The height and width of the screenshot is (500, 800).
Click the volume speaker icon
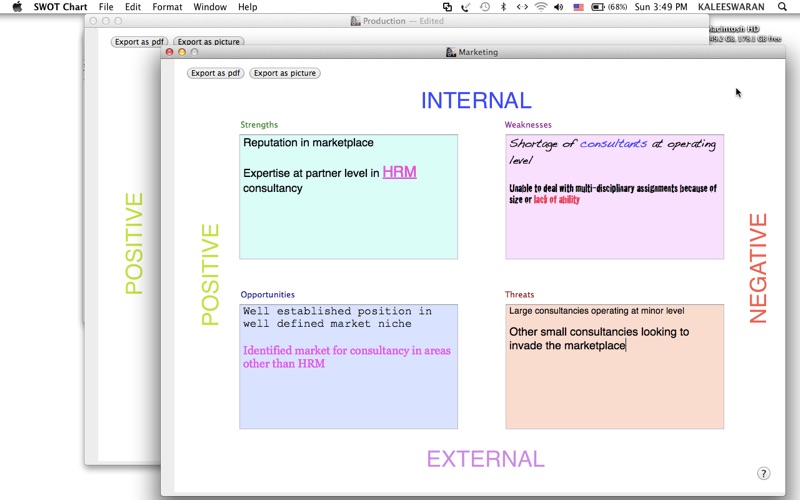[x=559, y=7]
